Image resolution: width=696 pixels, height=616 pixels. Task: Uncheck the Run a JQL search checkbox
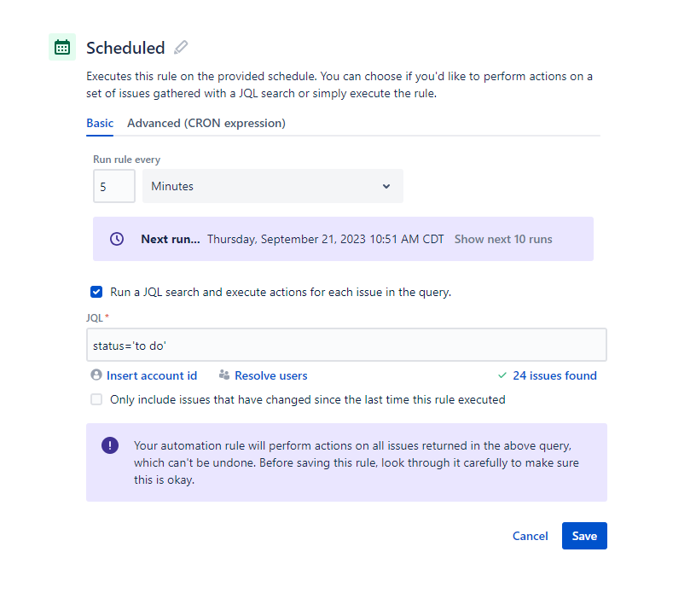pos(96,292)
